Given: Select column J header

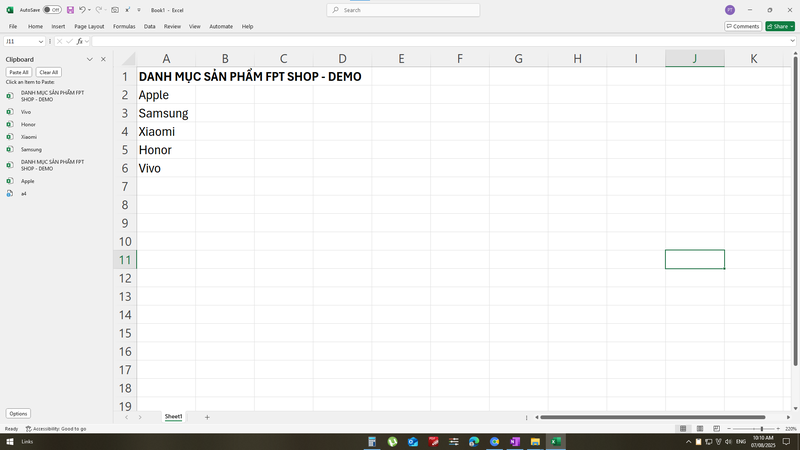Looking at the screenshot, I should coord(695,59).
